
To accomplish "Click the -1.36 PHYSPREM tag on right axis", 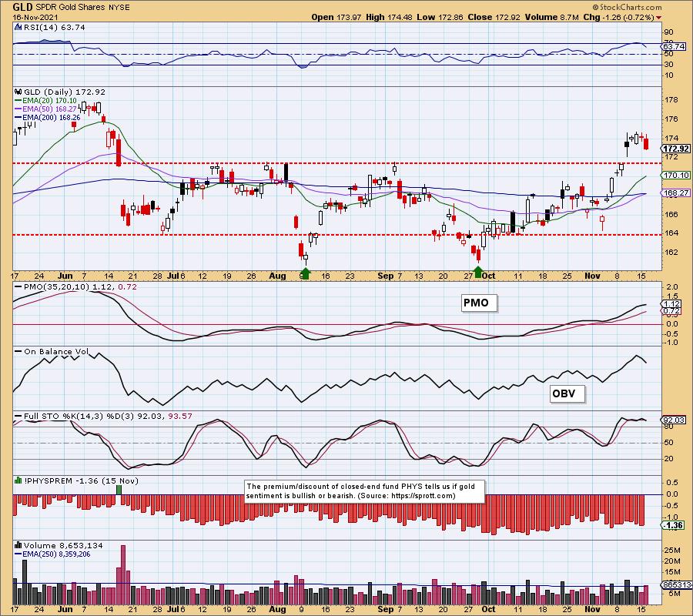I will click(674, 526).
